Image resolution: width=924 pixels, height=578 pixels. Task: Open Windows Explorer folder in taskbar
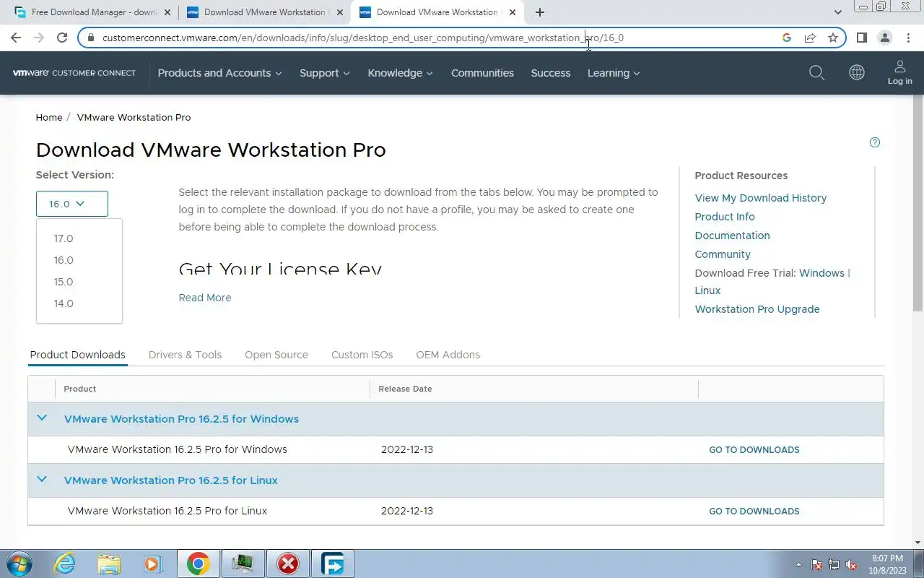tap(109, 564)
